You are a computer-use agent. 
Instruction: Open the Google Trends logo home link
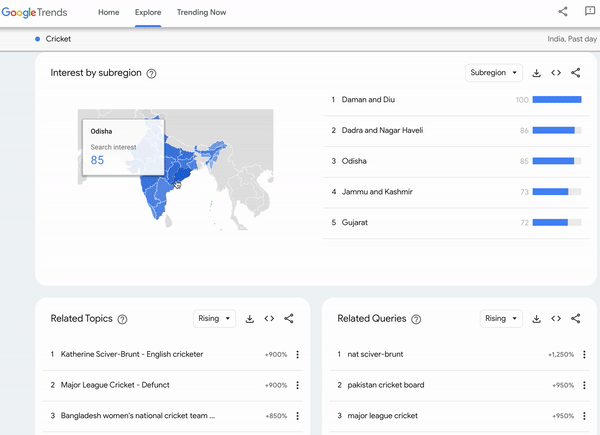(34, 12)
